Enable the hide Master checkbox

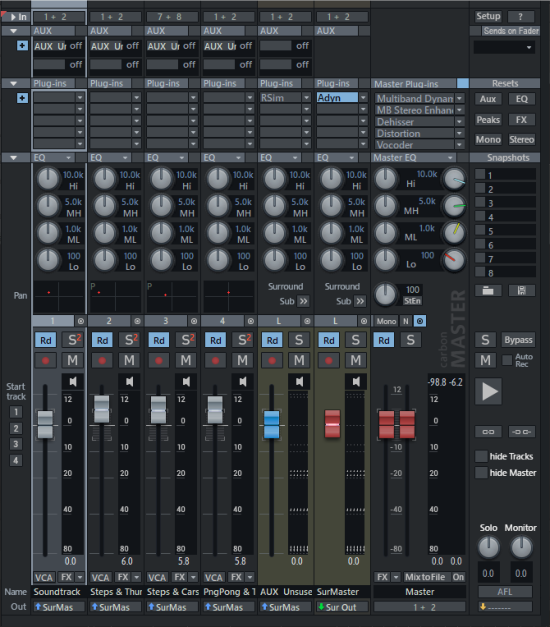click(x=481, y=473)
